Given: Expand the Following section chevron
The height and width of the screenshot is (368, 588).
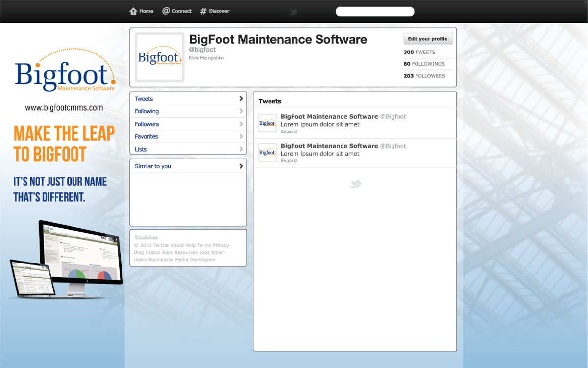Looking at the screenshot, I should pos(241,111).
